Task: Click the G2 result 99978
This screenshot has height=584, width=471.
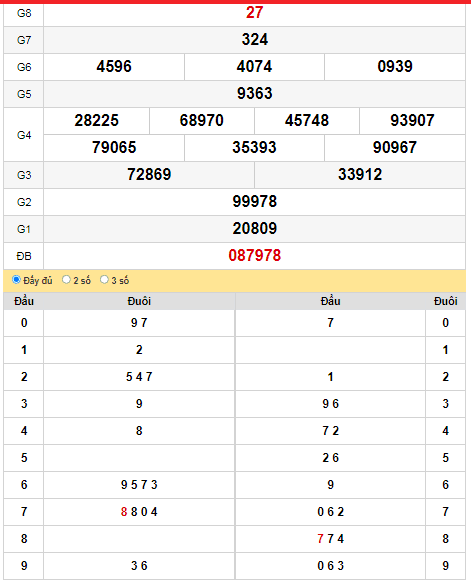Action: (255, 201)
